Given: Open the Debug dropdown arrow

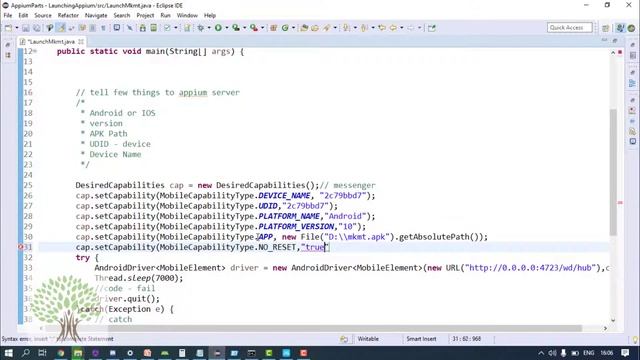Looking at the screenshot, I should pyautogui.click(x=209, y=28).
